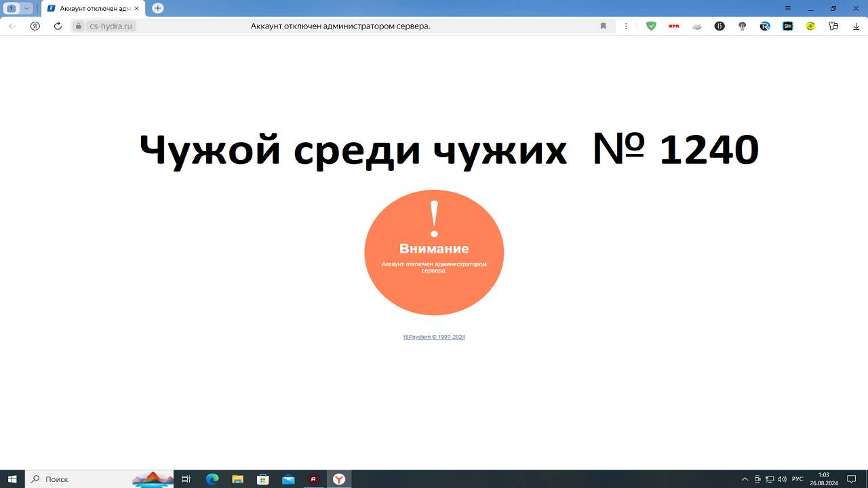Open the Mail app on the taskbar

coord(288,479)
